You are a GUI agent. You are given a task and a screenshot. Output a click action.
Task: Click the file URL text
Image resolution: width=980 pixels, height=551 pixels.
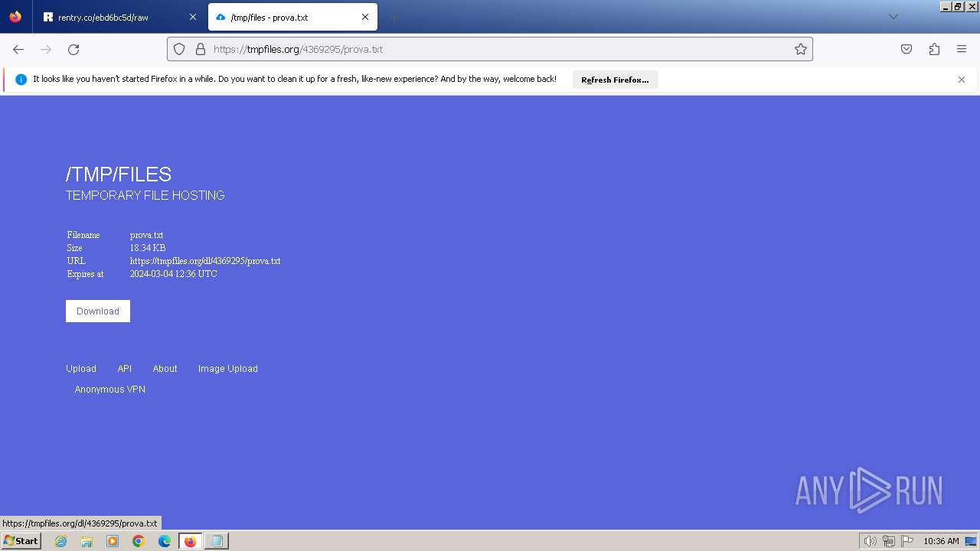pos(205,261)
